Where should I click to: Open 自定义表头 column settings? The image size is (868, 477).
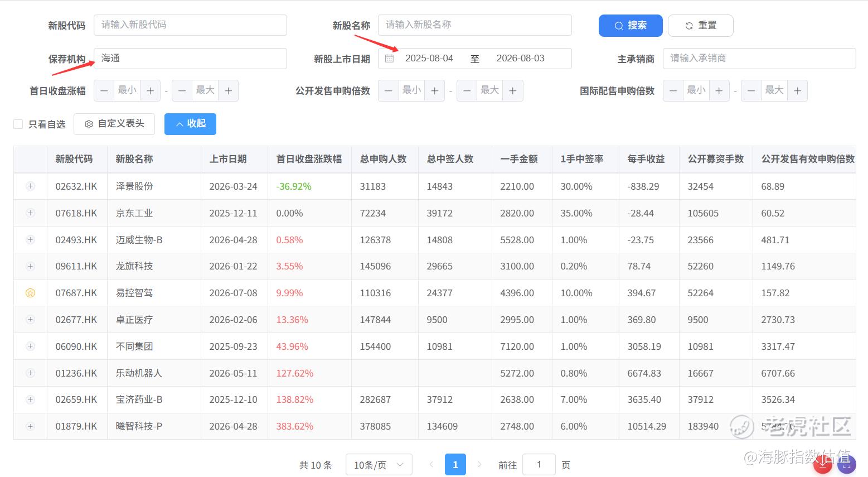[114, 124]
